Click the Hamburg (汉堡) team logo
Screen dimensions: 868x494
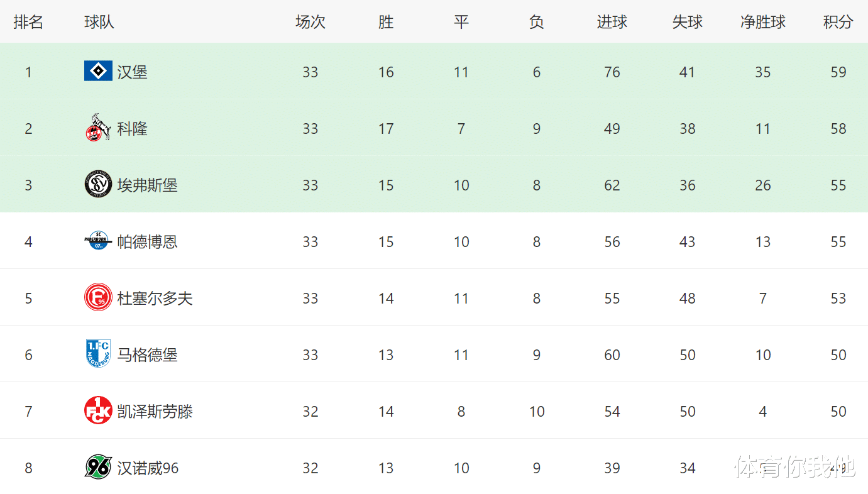tap(98, 71)
